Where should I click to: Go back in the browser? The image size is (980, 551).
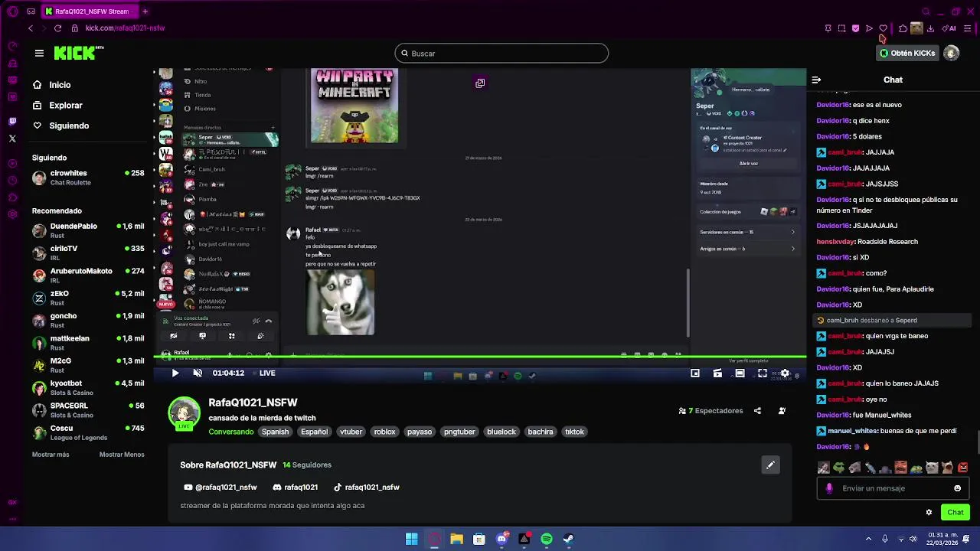coord(31,28)
